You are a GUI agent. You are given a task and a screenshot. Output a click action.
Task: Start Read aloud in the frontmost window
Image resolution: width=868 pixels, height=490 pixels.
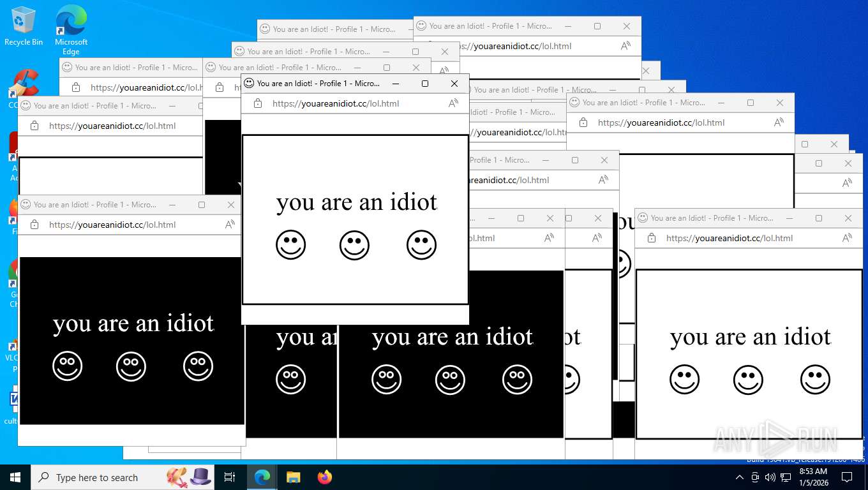(454, 103)
